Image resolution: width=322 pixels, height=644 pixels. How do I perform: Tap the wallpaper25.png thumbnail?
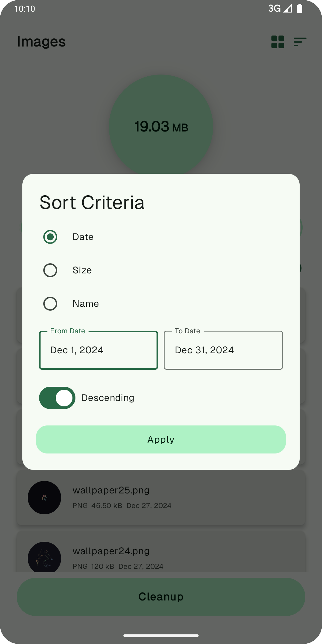click(x=44, y=497)
